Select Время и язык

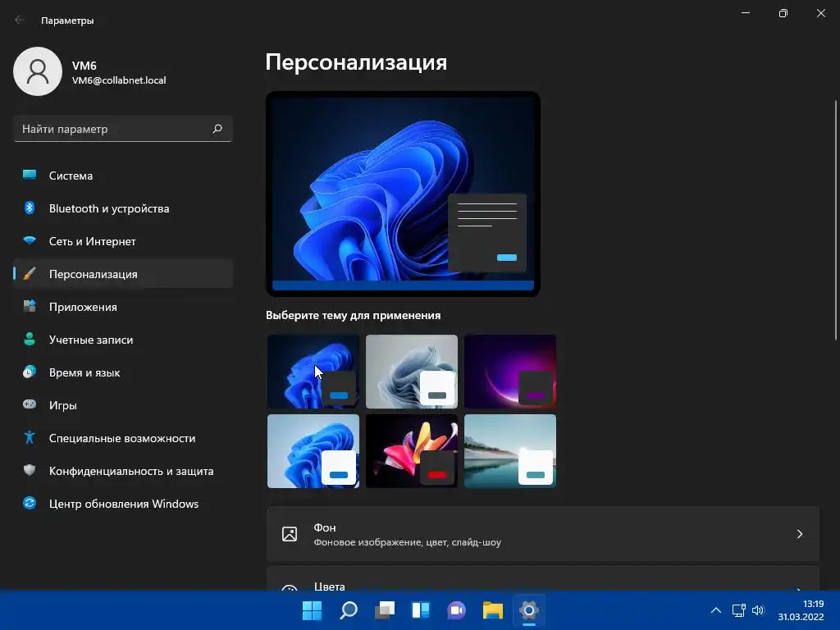[123, 372]
